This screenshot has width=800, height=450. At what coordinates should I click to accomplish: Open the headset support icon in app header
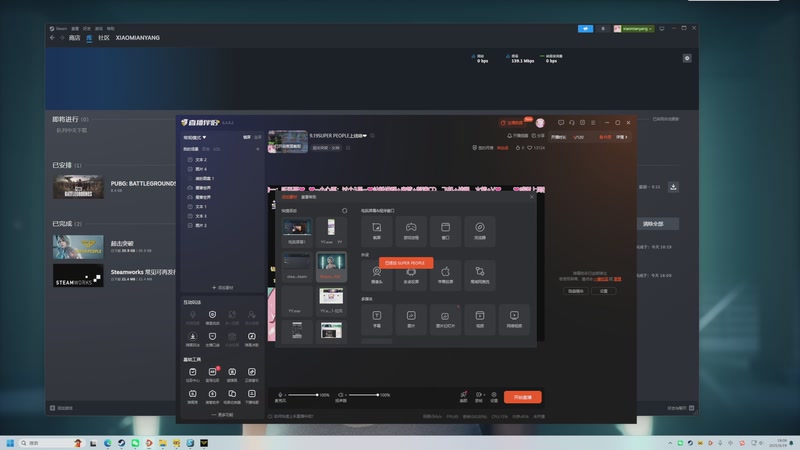[x=571, y=122]
